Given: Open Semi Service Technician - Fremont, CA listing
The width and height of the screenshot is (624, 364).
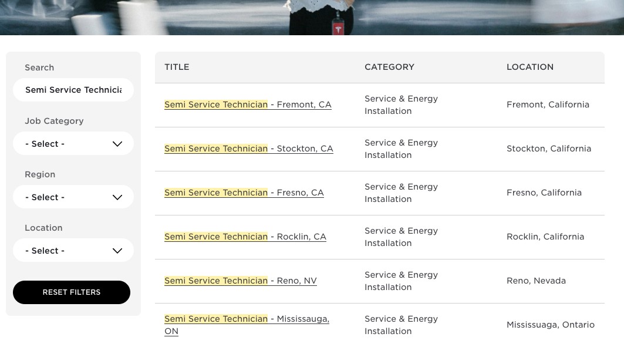Looking at the screenshot, I should pyautogui.click(x=248, y=105).
